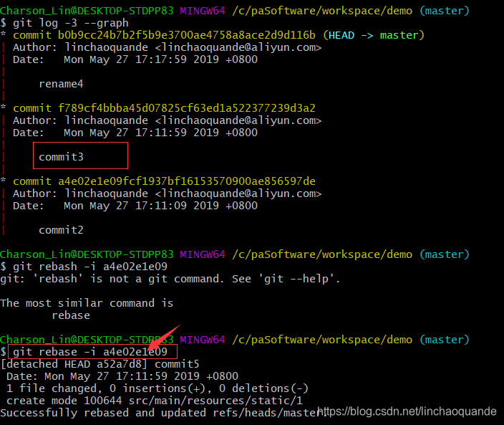This screenshot has height=425, width=504.
Task: Click 'Successfully rebased and updated refs/heads/master' line
Action: click(x=160, y=413)
